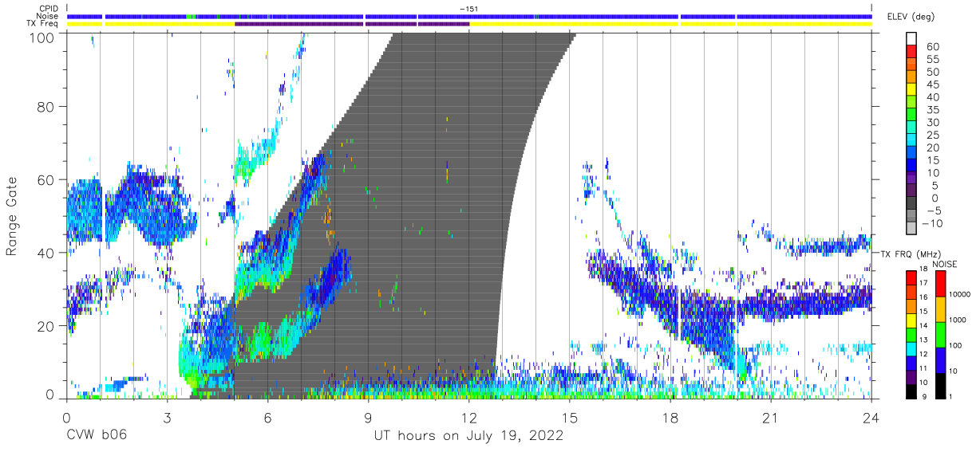Image resolution: width=980 pixels, height=452 pixels.
Task: Pick the white top segment of ELEV bar
Action: point(911,38)
